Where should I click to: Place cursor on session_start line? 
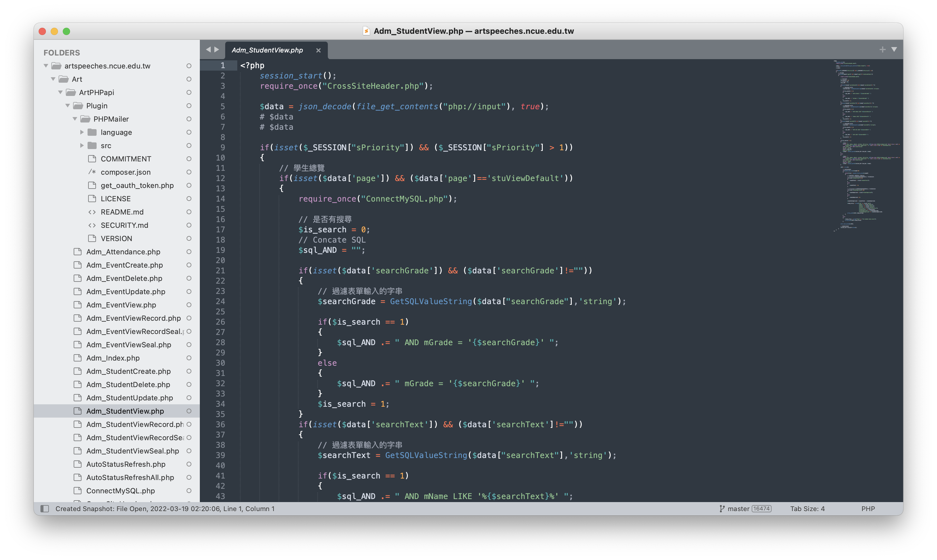click(298, 75)
